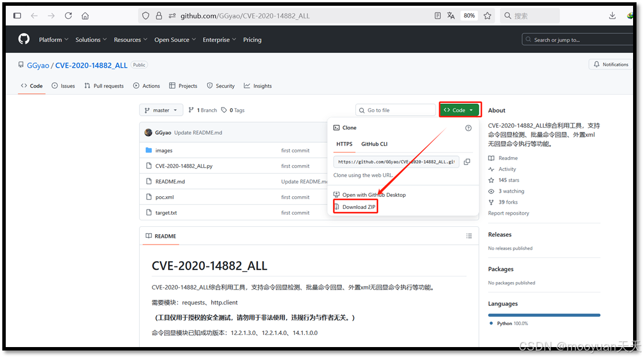This screenshot has height=358, width=644.
Task: Open the Insights tab
Action: pos(258,86)
